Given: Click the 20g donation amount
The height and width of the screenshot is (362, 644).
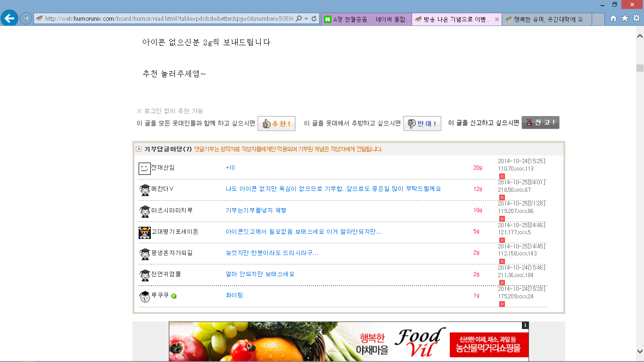Looking at the screenshot, I should click(x=478, y=168).
